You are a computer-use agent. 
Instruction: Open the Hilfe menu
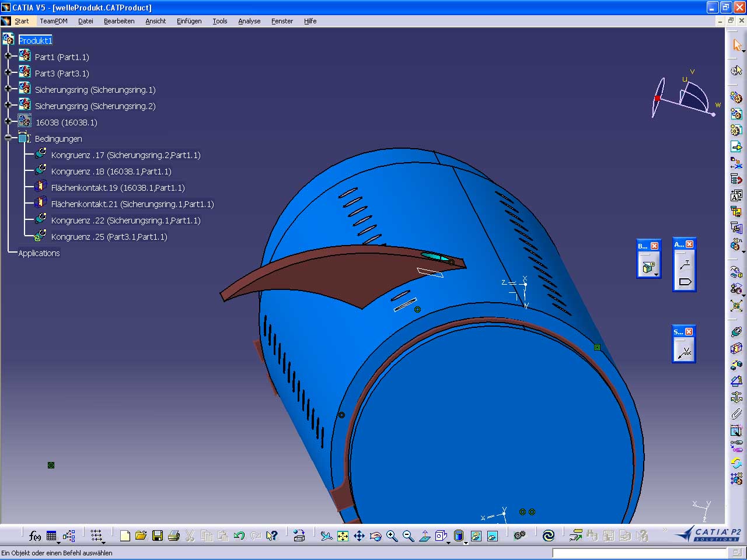[x=310, y=21]
